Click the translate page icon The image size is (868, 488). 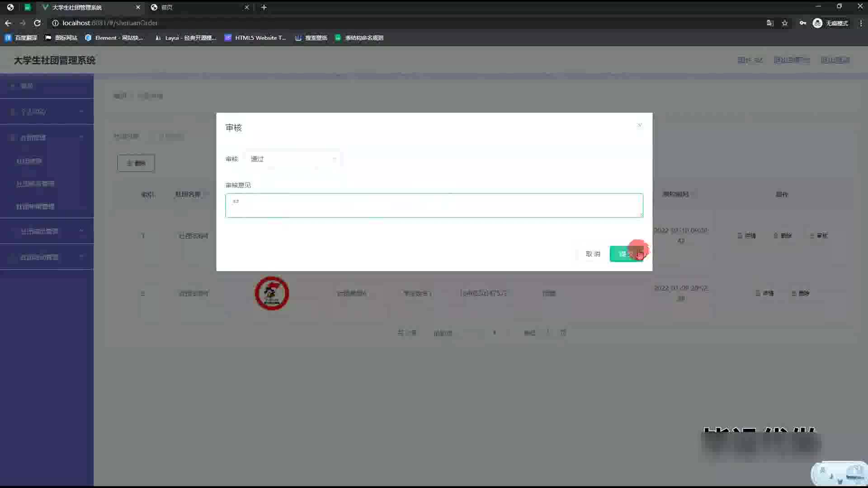[x=770, y=23]
